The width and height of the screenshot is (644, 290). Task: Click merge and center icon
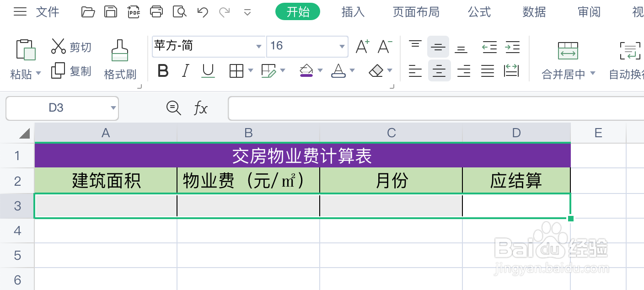click(x=568, y=51)
